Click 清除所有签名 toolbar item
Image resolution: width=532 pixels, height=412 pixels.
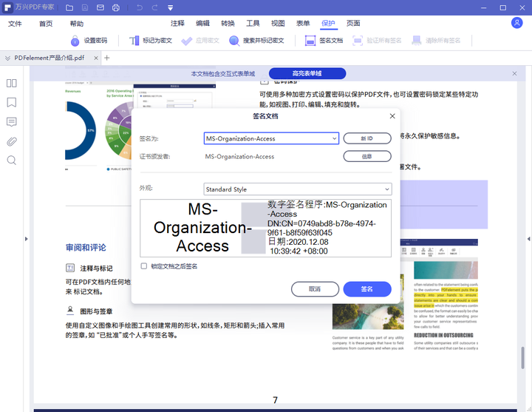[436, 41]
